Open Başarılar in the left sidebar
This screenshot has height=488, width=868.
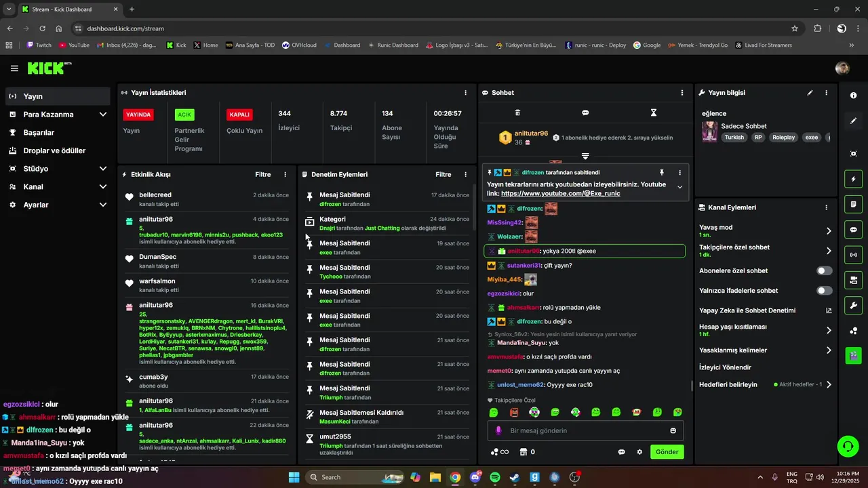click(58, 132)
